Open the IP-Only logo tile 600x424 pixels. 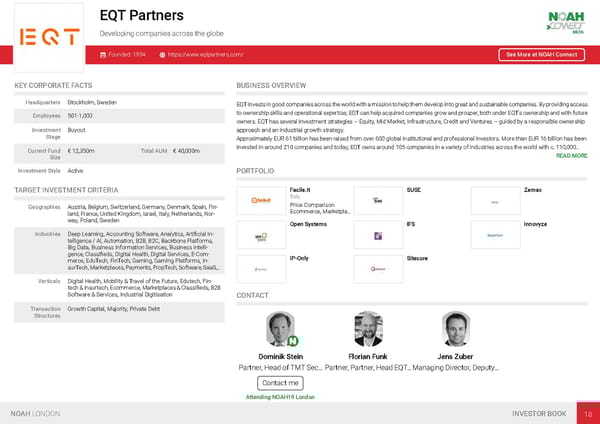260,270
